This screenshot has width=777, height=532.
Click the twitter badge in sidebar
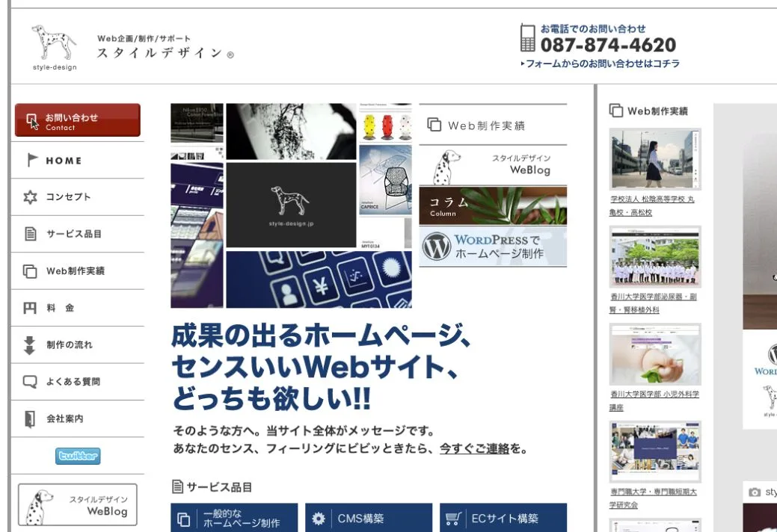tap(78, 456)
